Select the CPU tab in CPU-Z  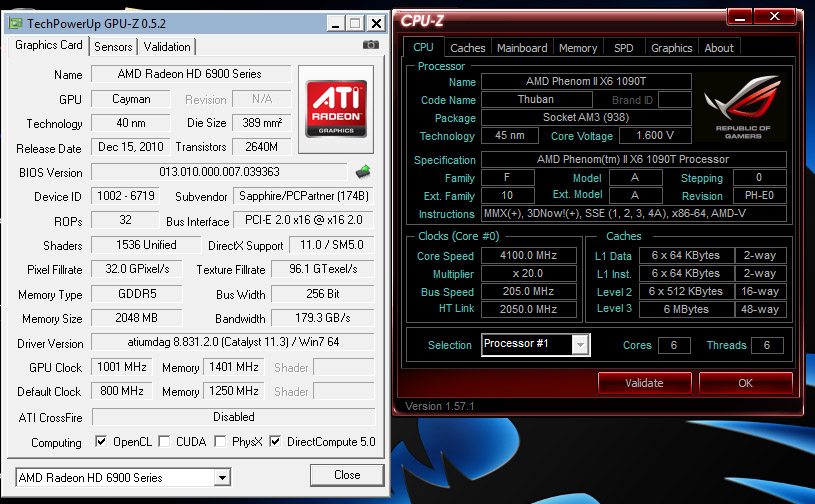(423, 47)
